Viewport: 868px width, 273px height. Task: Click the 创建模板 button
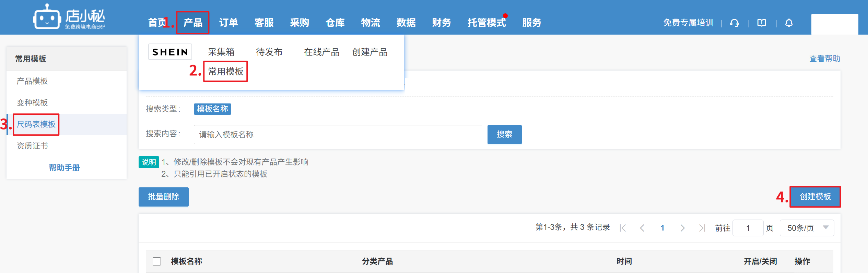tap(815, 197)
